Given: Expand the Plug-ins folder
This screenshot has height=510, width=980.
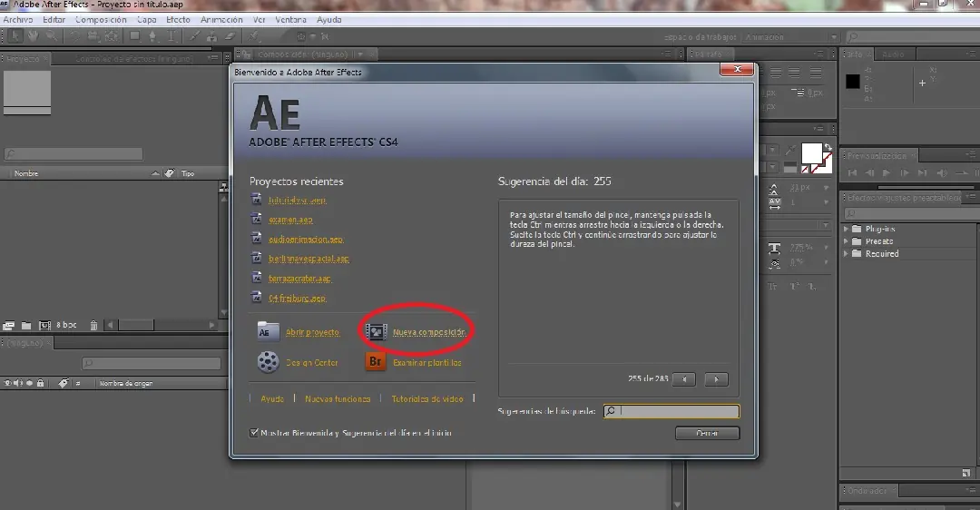Looking at the screenshot, I should (x=847, y=229).
